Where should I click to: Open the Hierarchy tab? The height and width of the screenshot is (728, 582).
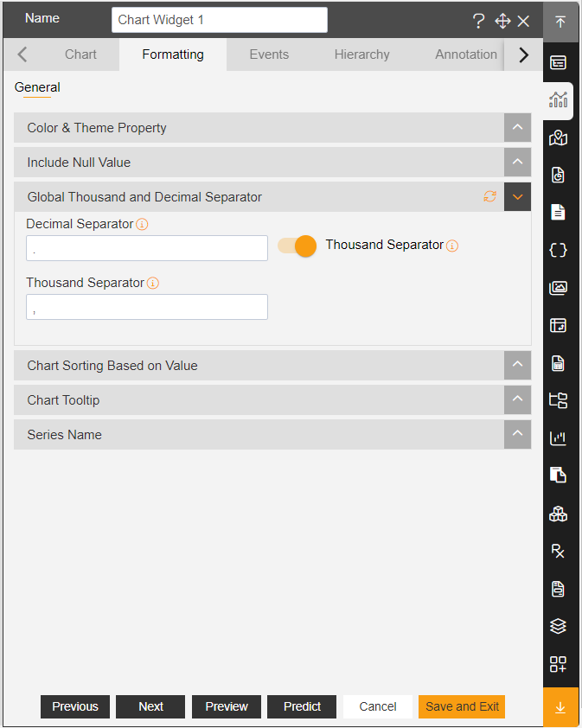coord(361,54)
